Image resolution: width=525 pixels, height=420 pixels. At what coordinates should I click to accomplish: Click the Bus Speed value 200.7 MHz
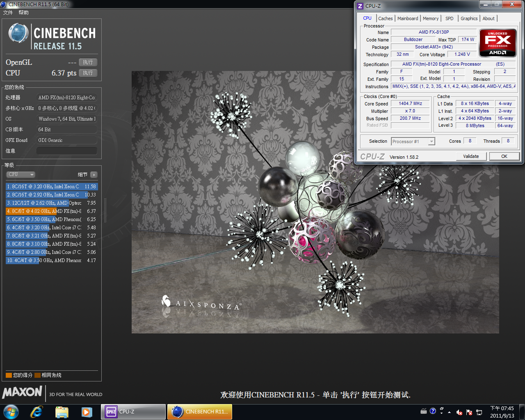tap(410, 119)
